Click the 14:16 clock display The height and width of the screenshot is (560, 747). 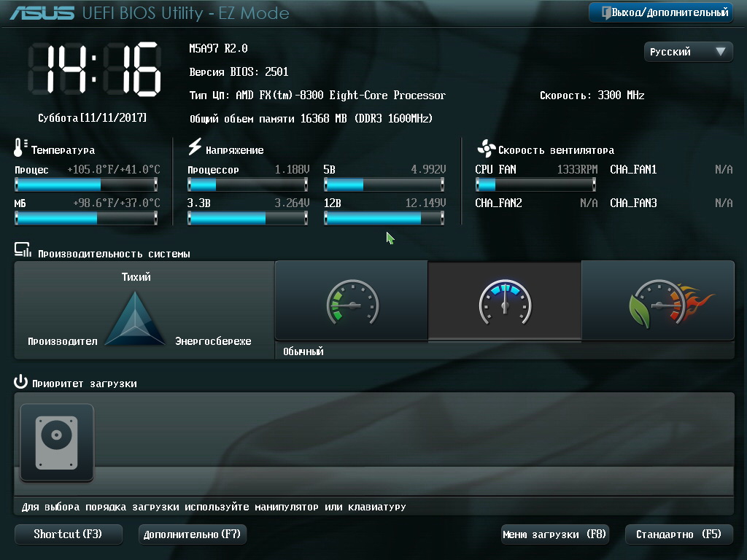[x=94, y=69]
